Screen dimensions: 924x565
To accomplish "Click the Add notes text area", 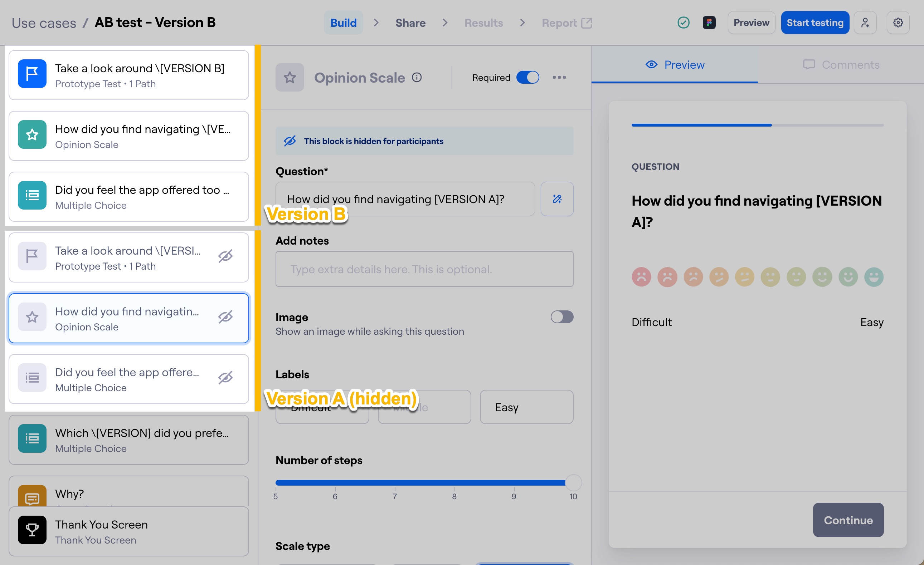I will click(424, 269).
